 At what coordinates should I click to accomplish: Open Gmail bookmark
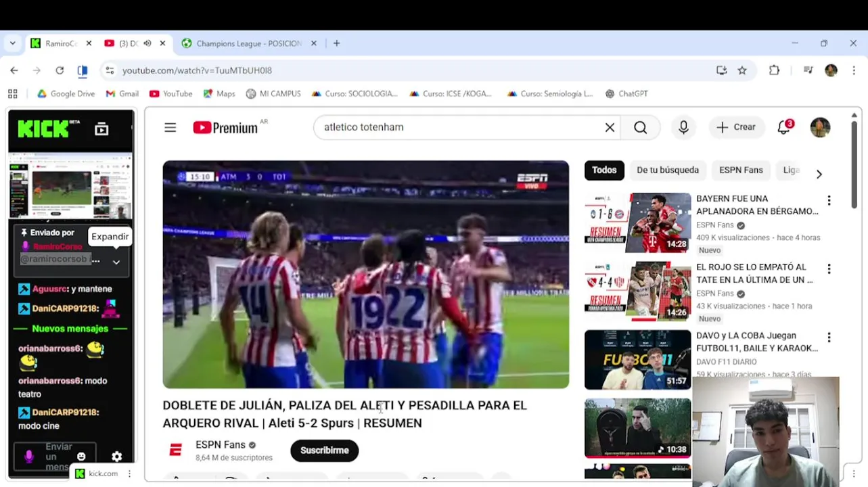pos(122,94)
